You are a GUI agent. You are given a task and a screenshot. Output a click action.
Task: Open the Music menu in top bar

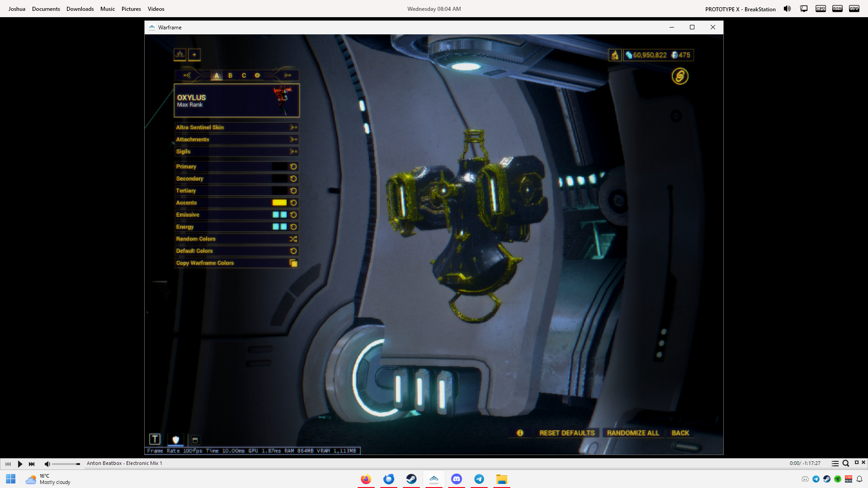108,9
